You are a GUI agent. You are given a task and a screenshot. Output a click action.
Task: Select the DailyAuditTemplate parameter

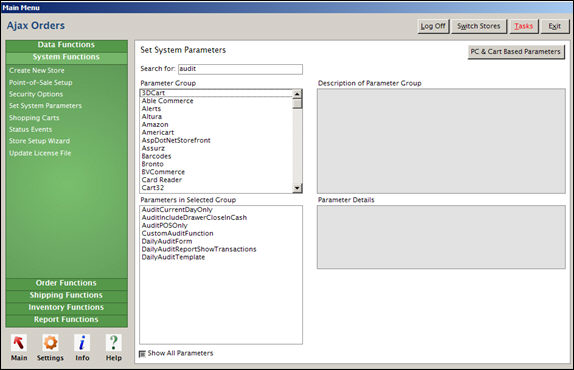221,257
